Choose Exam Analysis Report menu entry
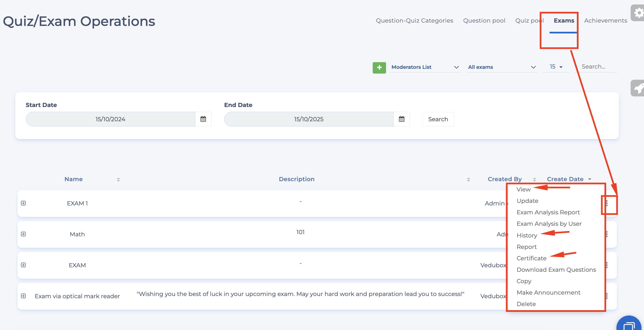 548,212
